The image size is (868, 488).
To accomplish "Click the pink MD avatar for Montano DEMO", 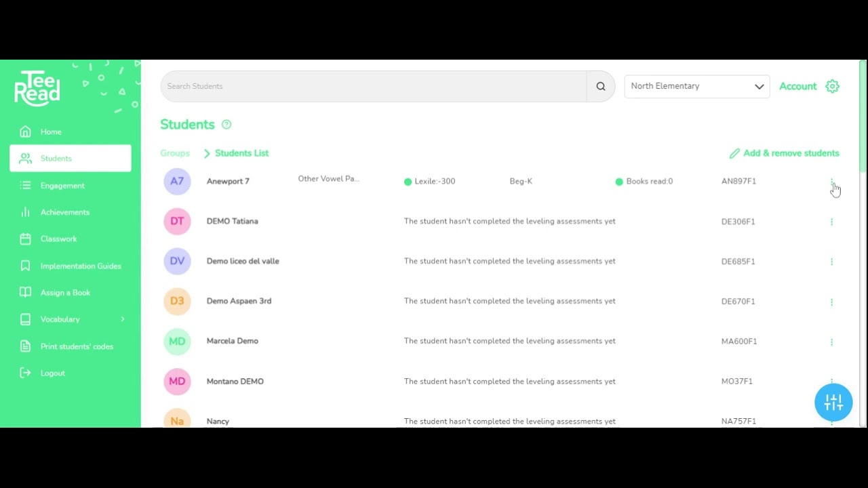I will [177, 381].
